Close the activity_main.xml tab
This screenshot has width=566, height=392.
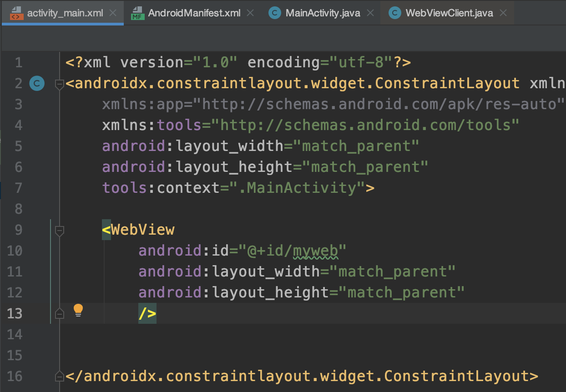(113, 13)
